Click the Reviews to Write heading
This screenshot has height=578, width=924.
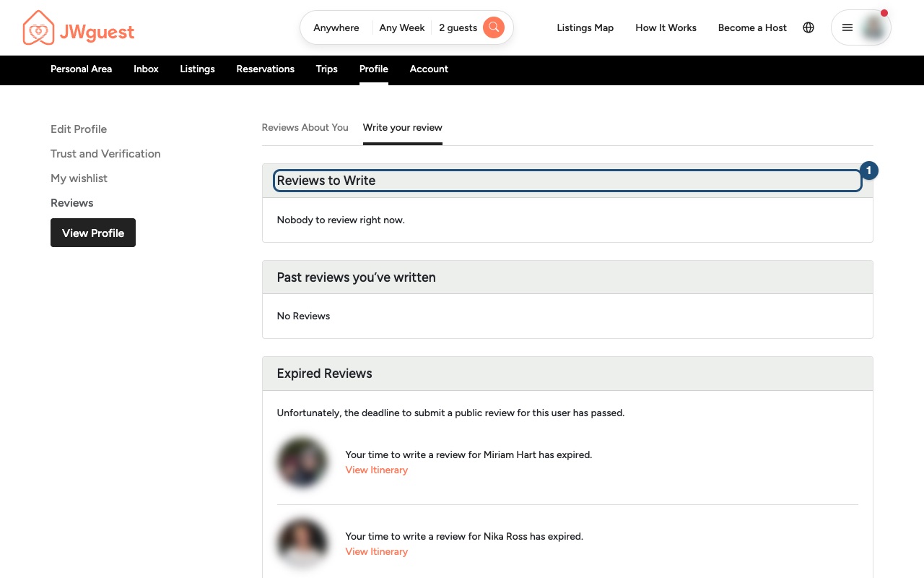[x=326, y=181]
